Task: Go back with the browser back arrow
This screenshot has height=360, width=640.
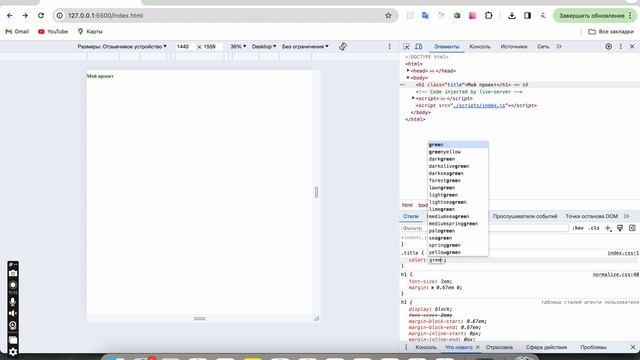Action: [x=10, y=16]
